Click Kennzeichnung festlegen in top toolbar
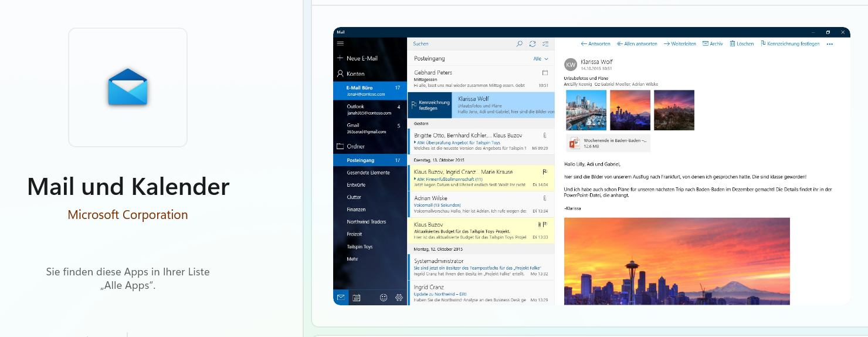Screen dimensions: 868x337 (790, 44)
